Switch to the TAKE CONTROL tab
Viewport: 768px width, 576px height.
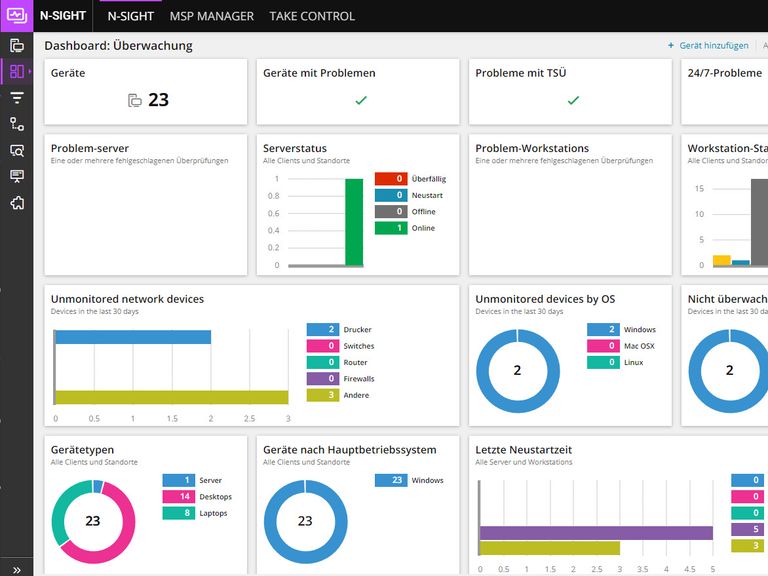point(312,16)
